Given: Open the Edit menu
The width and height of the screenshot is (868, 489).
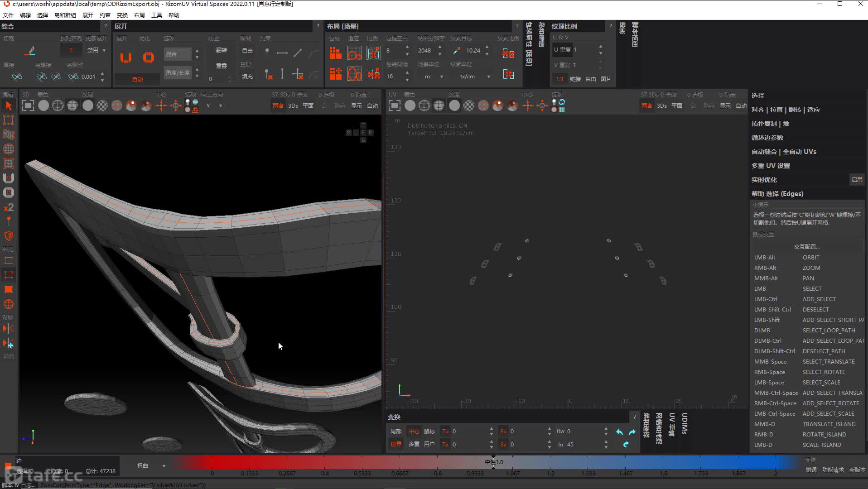Looking at the screenshot, I should (x=25, y=15).
